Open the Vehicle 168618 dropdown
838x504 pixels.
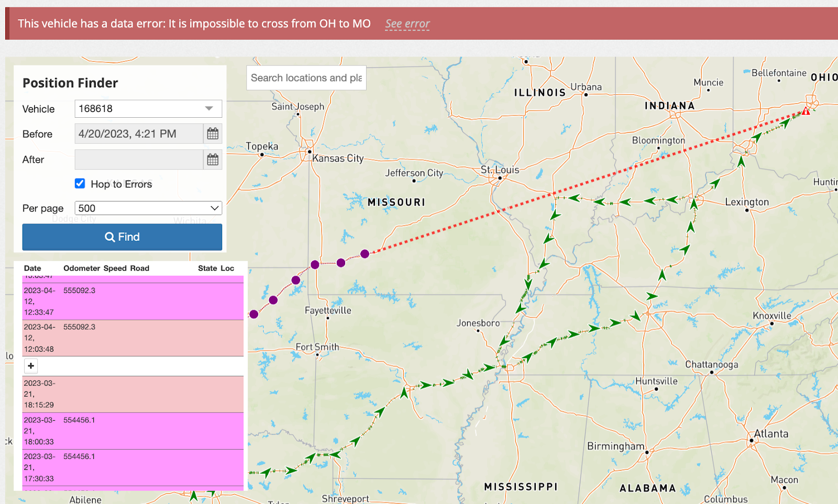pyautogui.click(x=148, y=109)
